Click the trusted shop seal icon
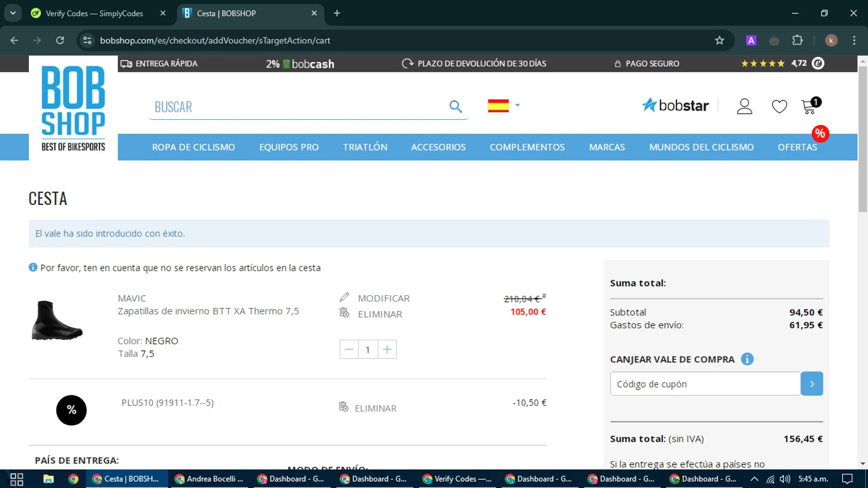 coord(818,64)
